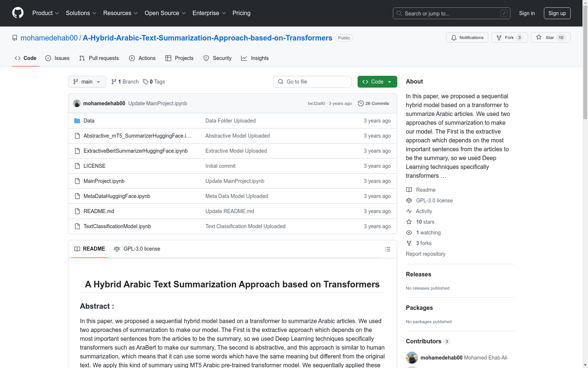
Task: Click the Sign up button
Action: pyautogui.click(x=557, y=13)
